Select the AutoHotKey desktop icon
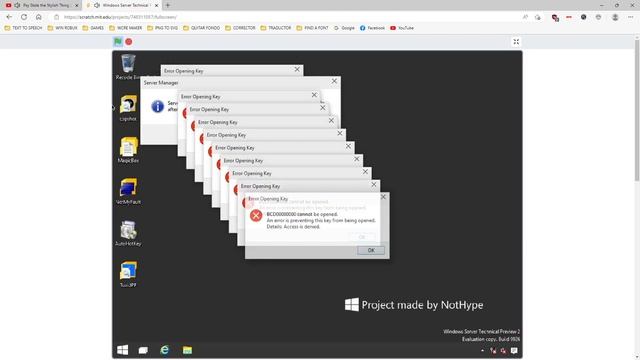 coord(128,233)
